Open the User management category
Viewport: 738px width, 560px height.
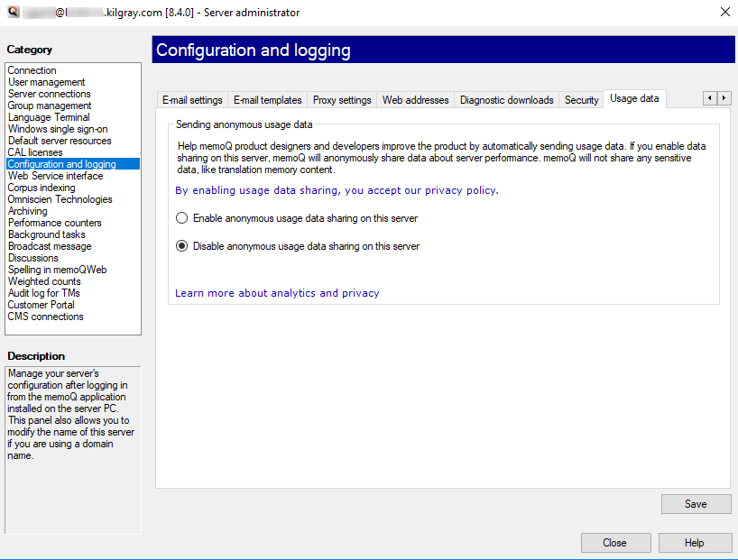click(x=48, y=82)
